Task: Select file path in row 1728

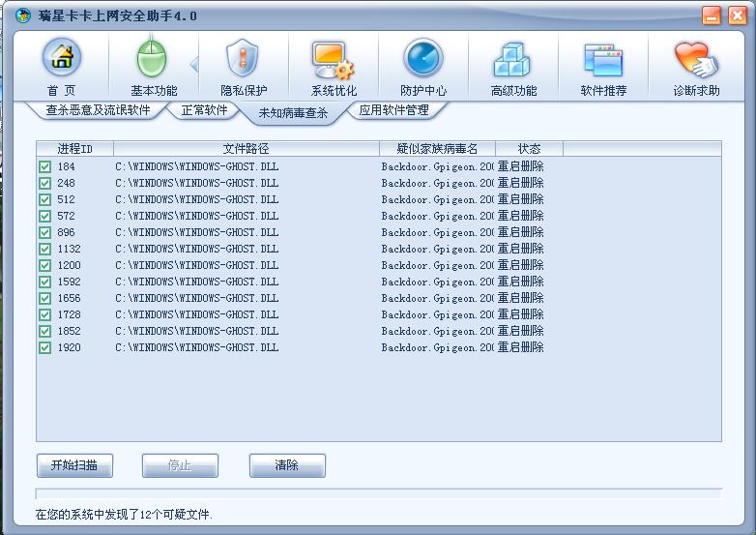Action: click(x=196, y=314)
